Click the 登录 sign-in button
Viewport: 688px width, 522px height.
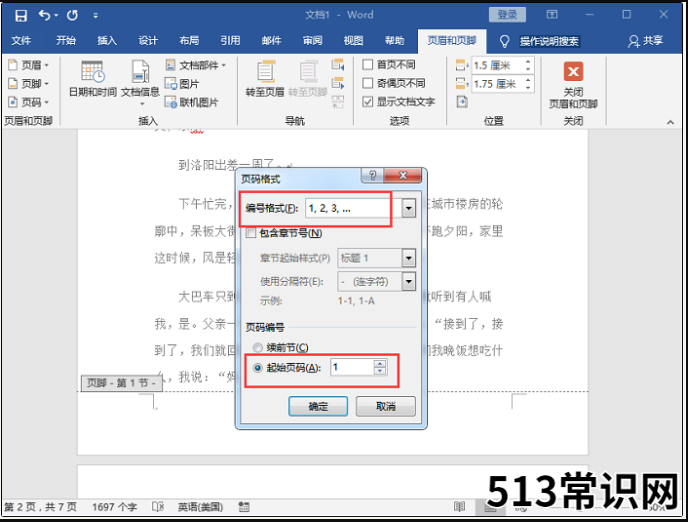[x=507, y=15]
